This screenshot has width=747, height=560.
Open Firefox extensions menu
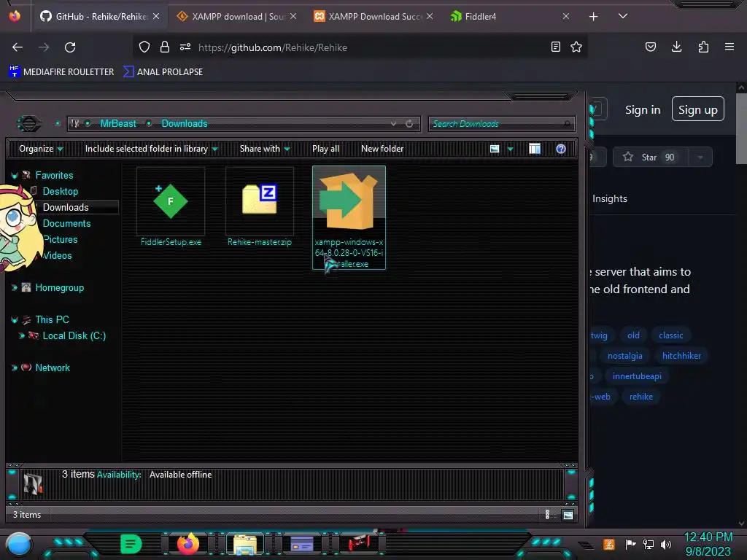(703, 47)
